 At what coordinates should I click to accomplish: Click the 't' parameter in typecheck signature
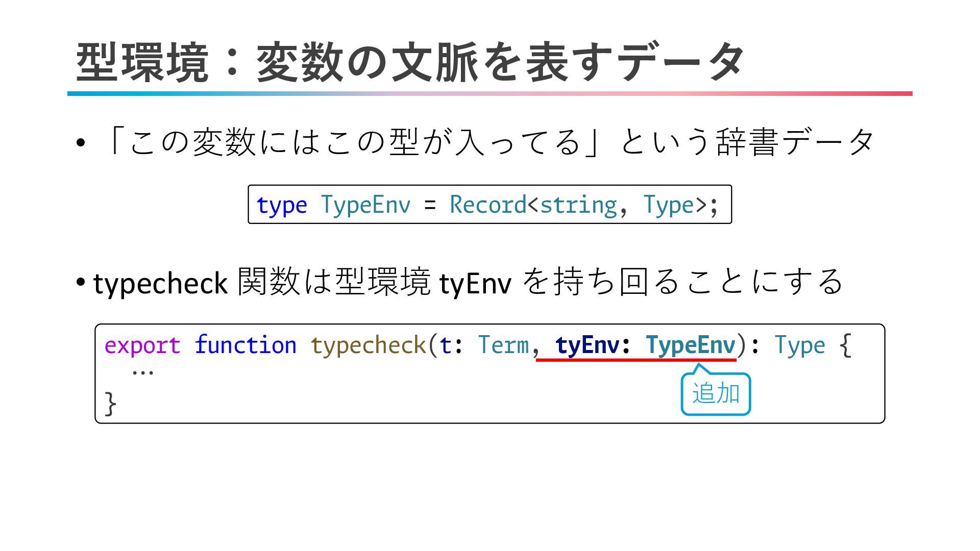tap(445, 346)
